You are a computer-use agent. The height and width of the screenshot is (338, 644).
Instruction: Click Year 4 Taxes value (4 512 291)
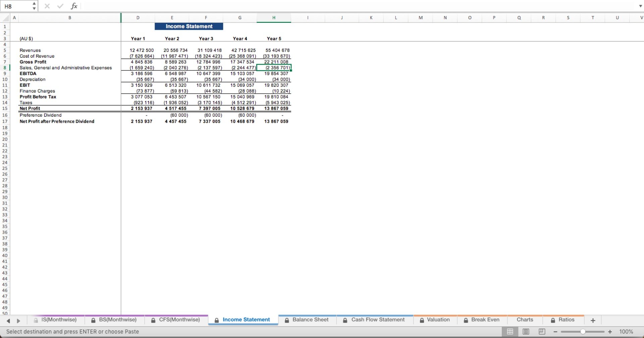pyautogui.click(x=244, y=103)
